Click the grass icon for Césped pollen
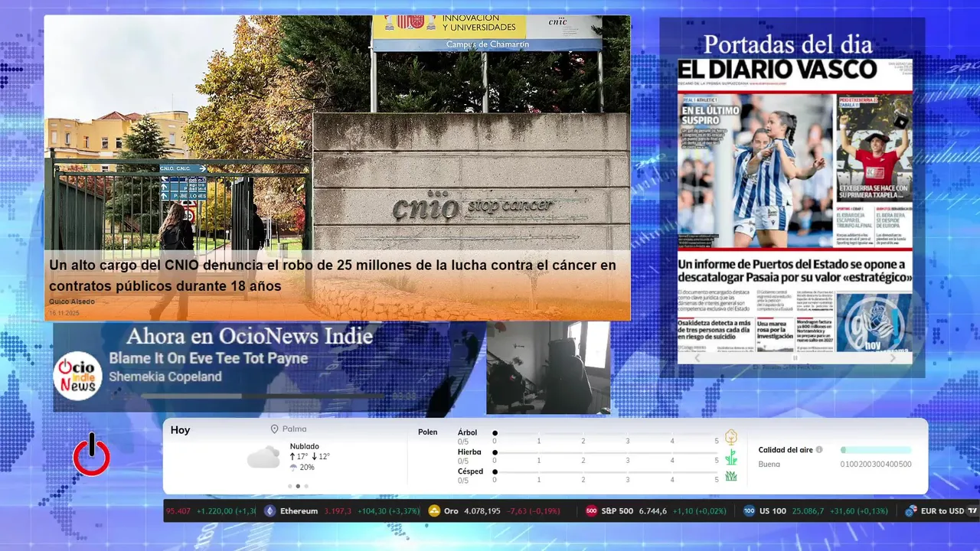Image resolution: width=980 pixels, height=551 pixels. click(x=731, y=476)
